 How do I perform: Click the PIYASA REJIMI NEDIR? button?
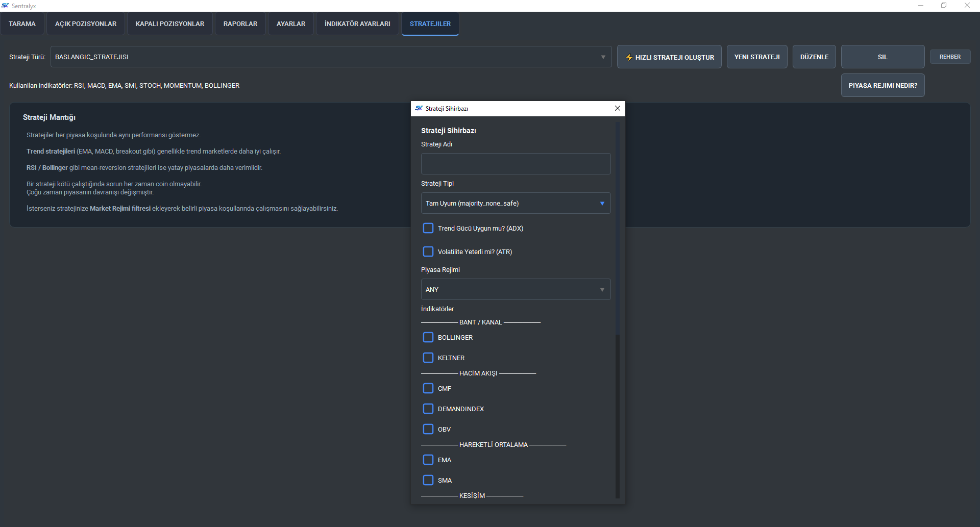point(883,86)
